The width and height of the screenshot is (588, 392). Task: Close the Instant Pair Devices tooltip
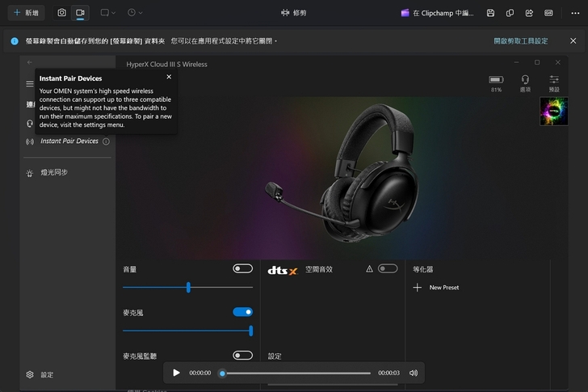(x=169, y=77)
